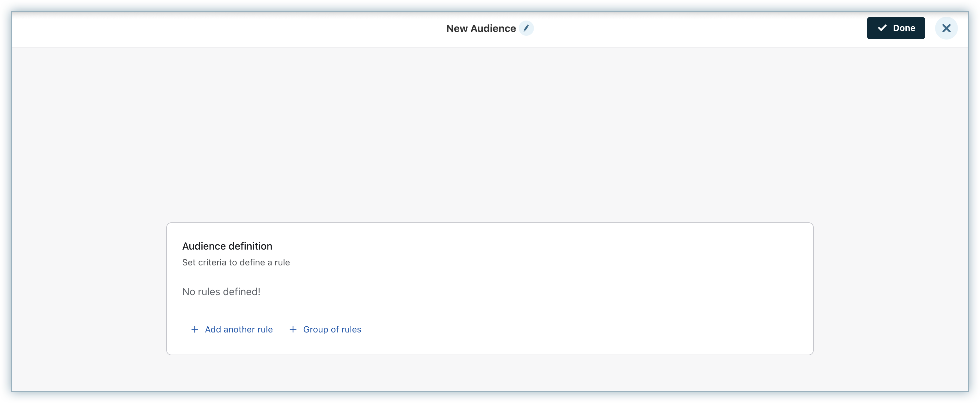Click 'Set criteria to define a rule' subtitle
980x403 pixels.
(236, 263)
